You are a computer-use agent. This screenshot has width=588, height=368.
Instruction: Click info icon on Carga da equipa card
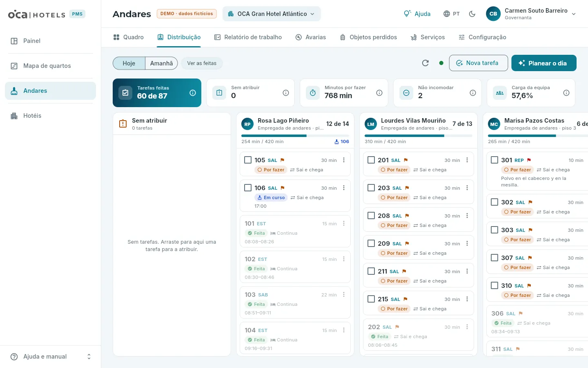(566, 93)
